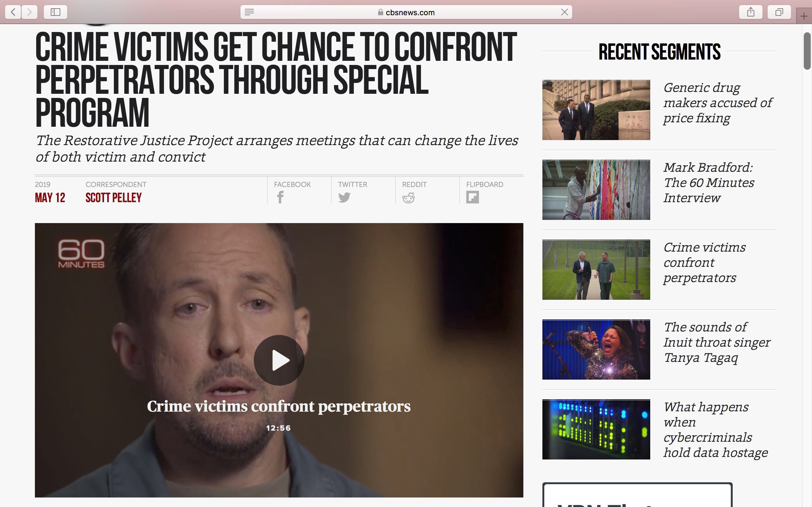The width and height of the screenshot is (812, 507).
Task: Share article via Reddit icon
Action: [x=408, y=197]
